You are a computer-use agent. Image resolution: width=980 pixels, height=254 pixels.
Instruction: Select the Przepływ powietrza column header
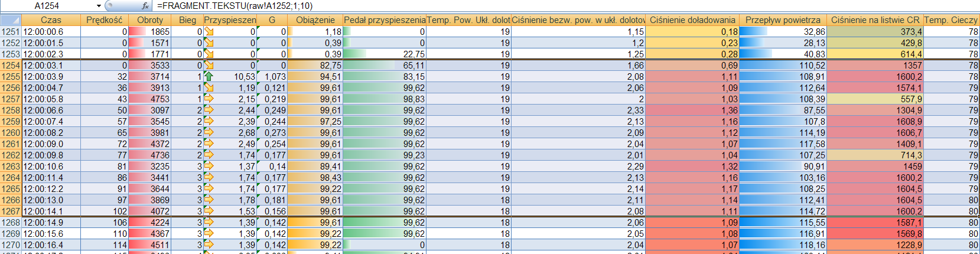click(x=782, y=20)
